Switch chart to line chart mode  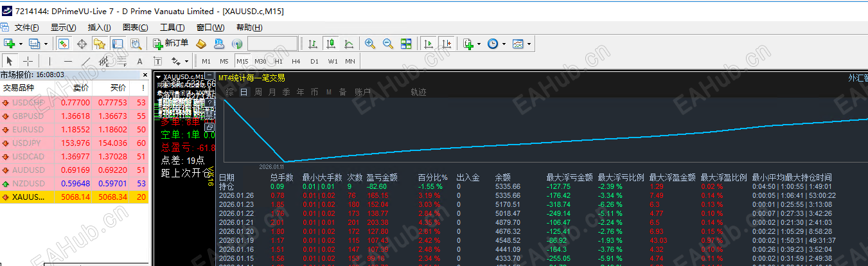click(349, 44)
